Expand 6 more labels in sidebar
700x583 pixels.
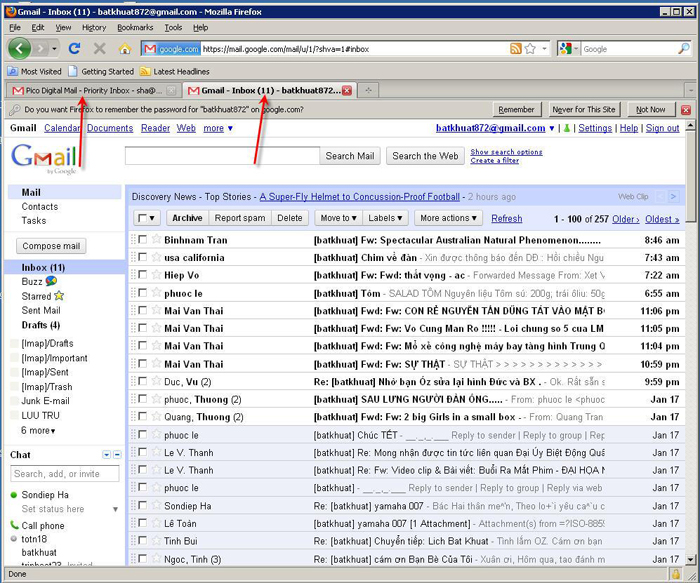[38, 430]
